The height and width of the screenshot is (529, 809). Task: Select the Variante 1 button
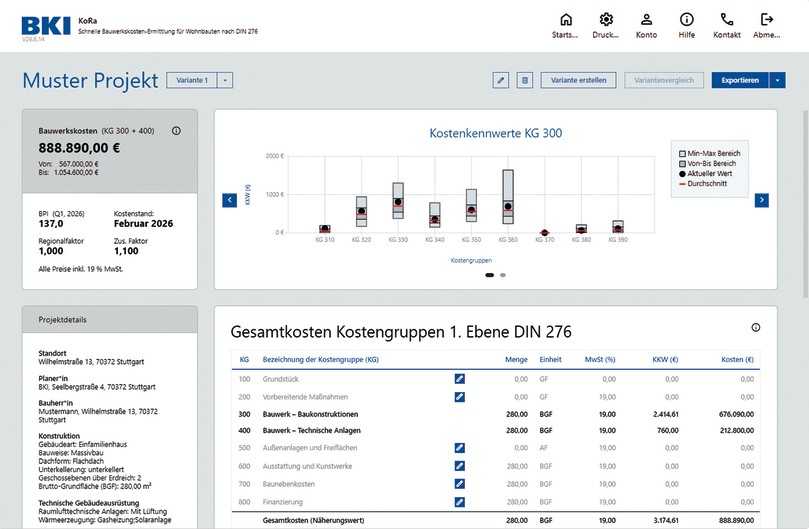[x=192, y=81]
